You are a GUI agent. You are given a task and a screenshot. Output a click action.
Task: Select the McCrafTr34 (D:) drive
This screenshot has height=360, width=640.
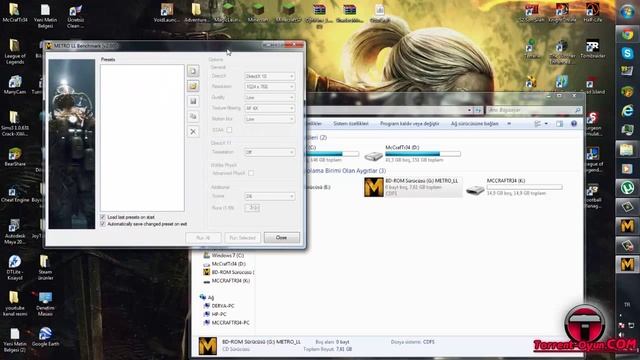[412, 153]
